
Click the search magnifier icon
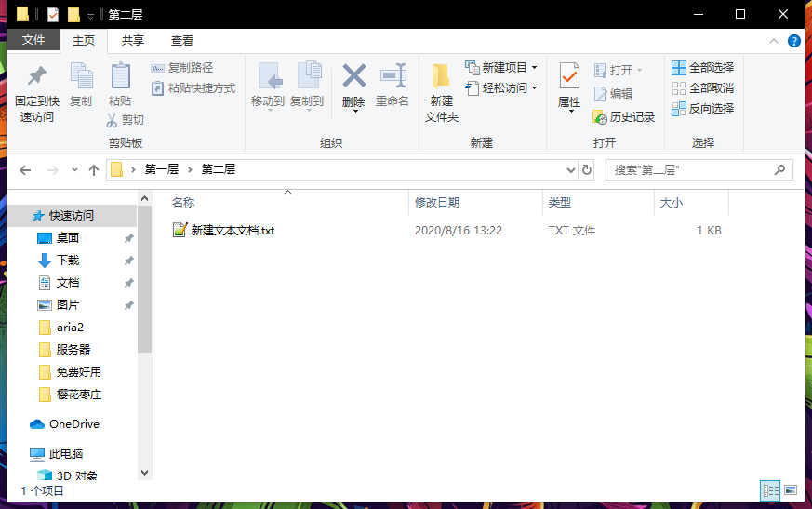click(779, 170)
